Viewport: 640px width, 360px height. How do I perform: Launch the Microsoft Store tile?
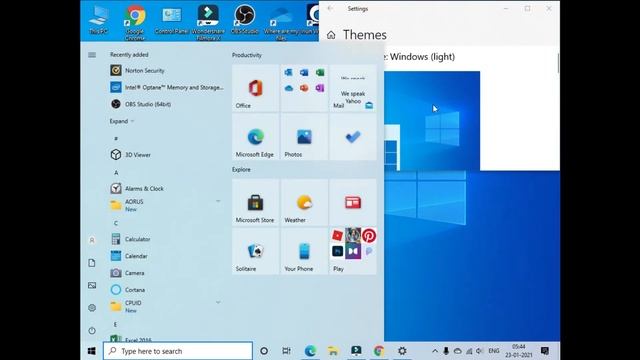[256, 202]
